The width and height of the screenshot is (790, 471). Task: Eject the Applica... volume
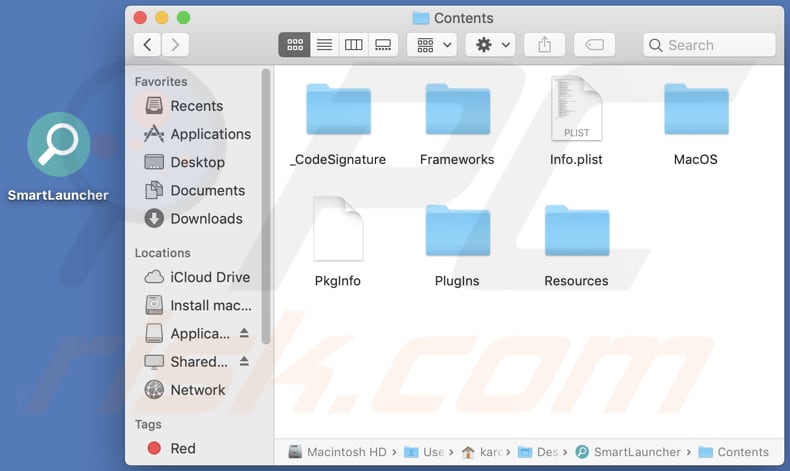[x=244, y=333]
